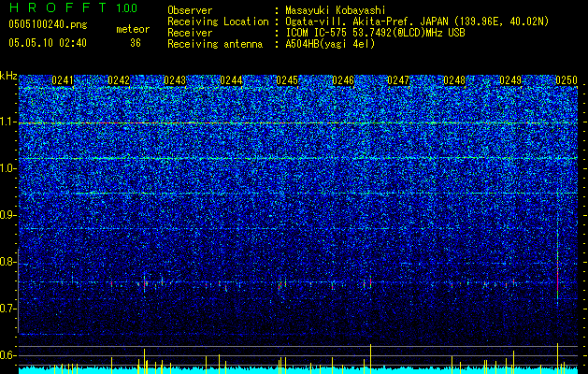Click the kHz axis unit label
Viewport: 588px width, 374px height.
pyautogui.click(x=8, y=76)
